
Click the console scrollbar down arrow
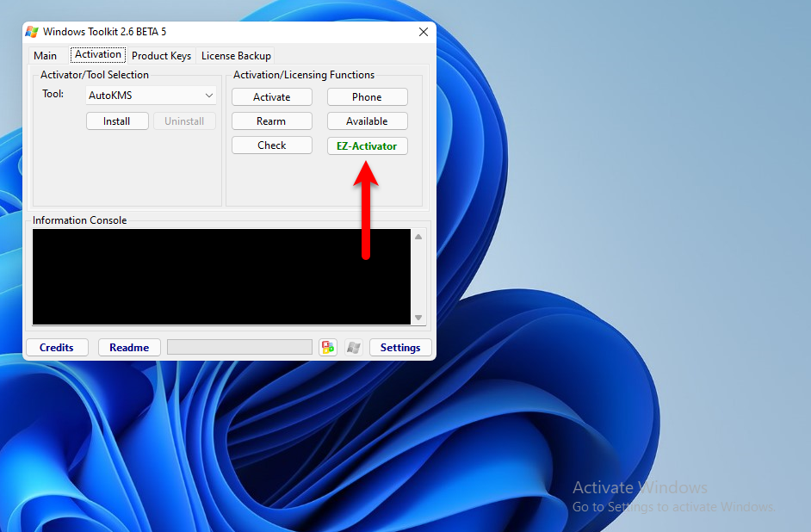(x=418, y=318)
